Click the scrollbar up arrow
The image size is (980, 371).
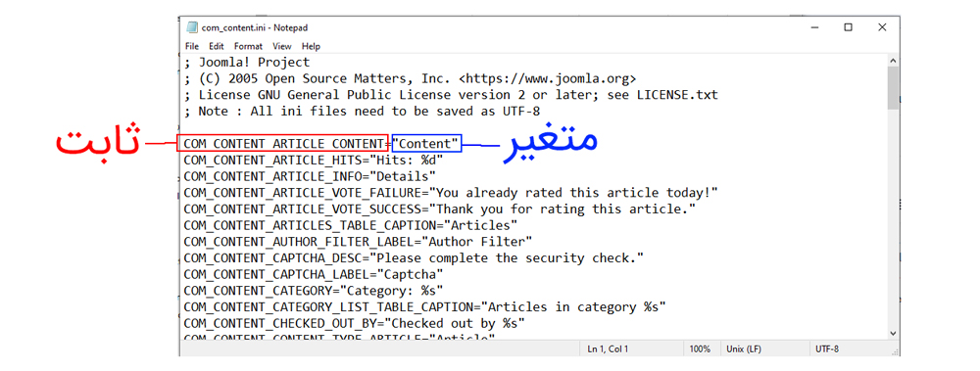893,61
